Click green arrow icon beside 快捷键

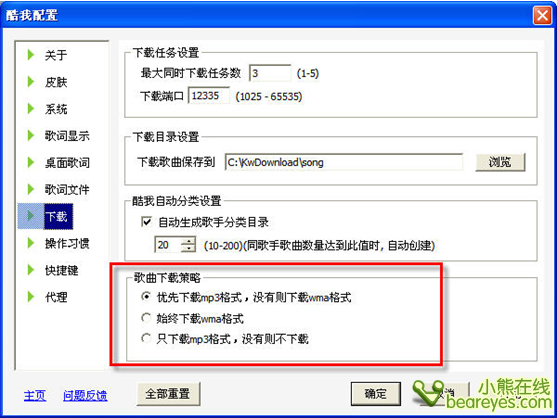click(31, 270)
